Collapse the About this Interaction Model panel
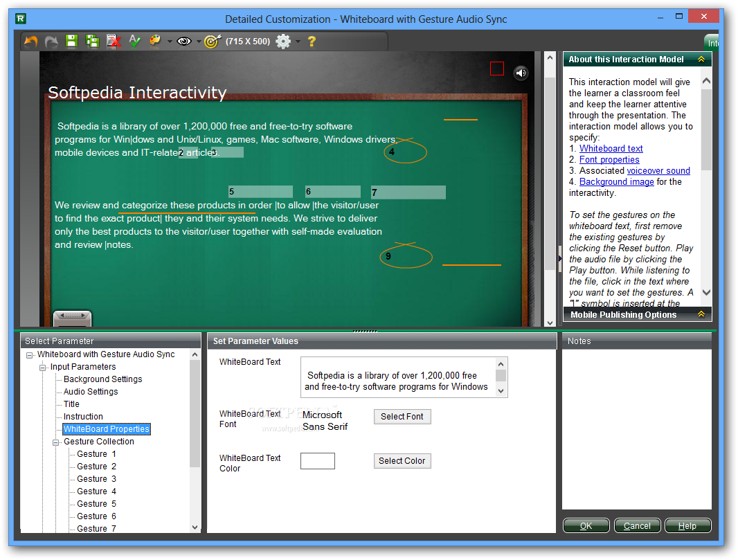738x560 pixels. click(x=701, y=60)
